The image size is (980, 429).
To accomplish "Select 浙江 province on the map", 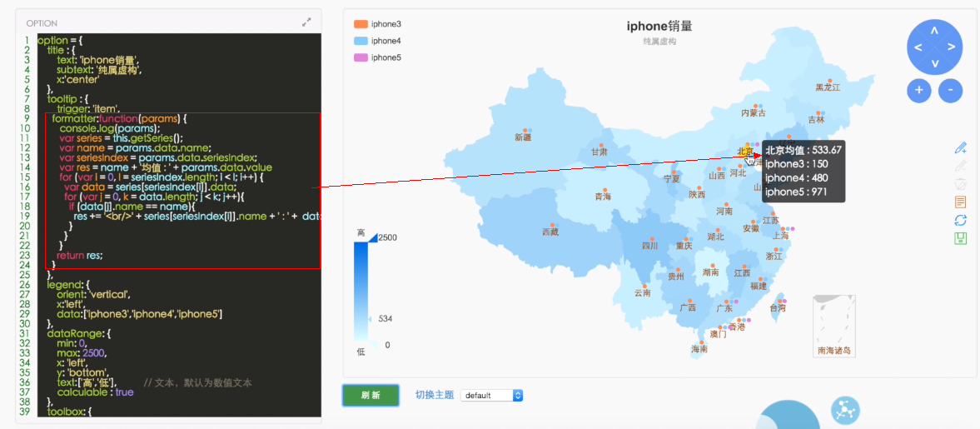I will click(774, 257).
